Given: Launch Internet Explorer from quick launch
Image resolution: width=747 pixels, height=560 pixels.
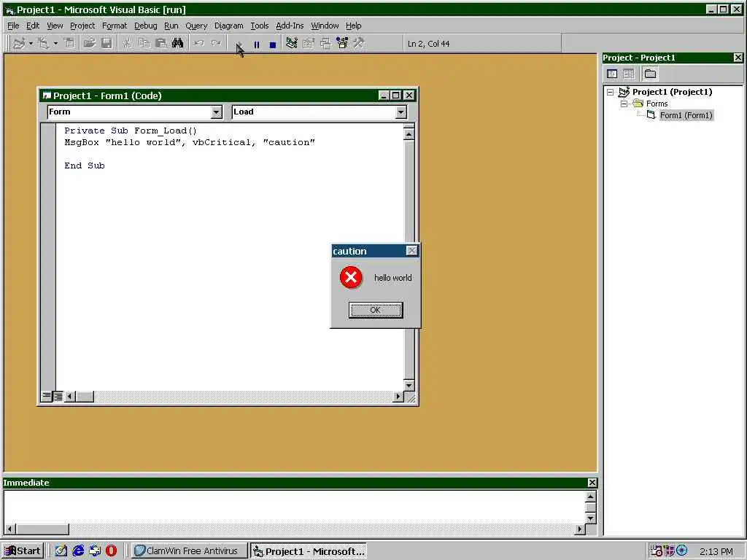Looking at the screenshot, I should point(78,551).
